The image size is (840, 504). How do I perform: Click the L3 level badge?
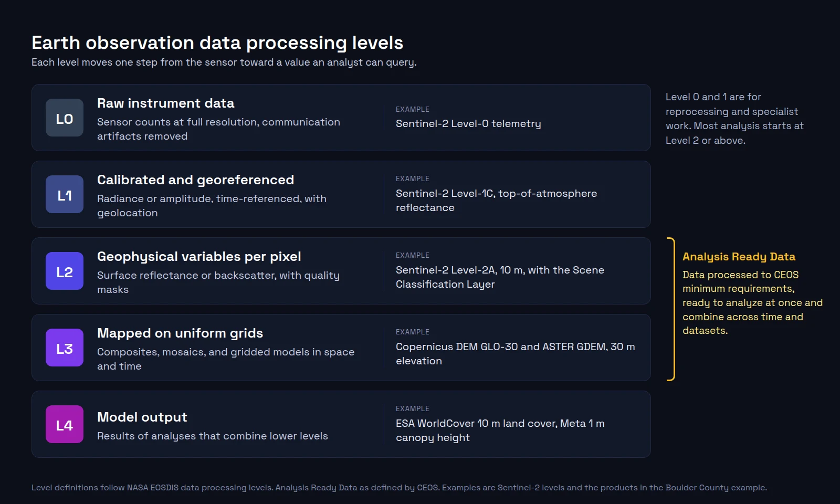(x=65, y=348)
